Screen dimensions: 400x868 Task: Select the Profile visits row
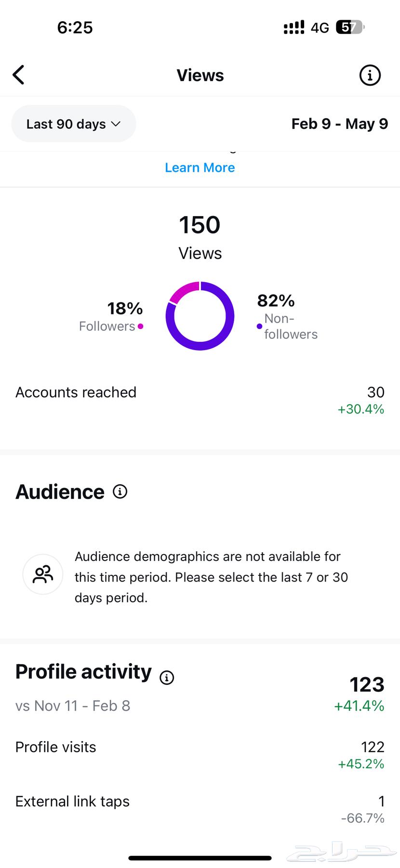point(200,755)
